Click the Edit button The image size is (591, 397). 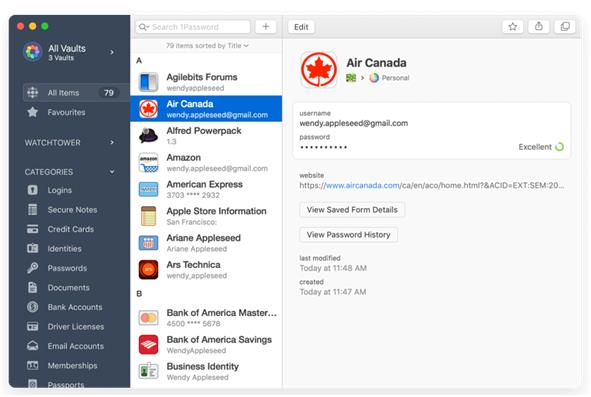click(301, 27)
